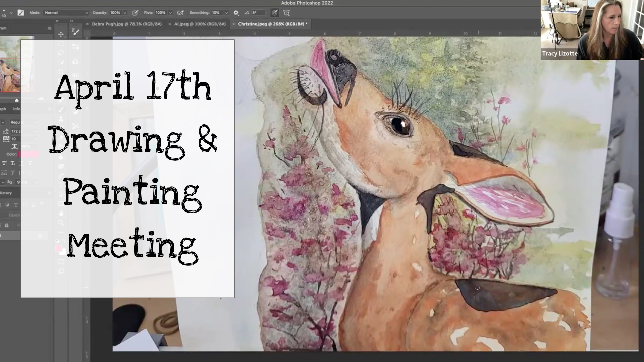Toggle subscript text style
Screen dimensions: 644x362
point(13,163)
